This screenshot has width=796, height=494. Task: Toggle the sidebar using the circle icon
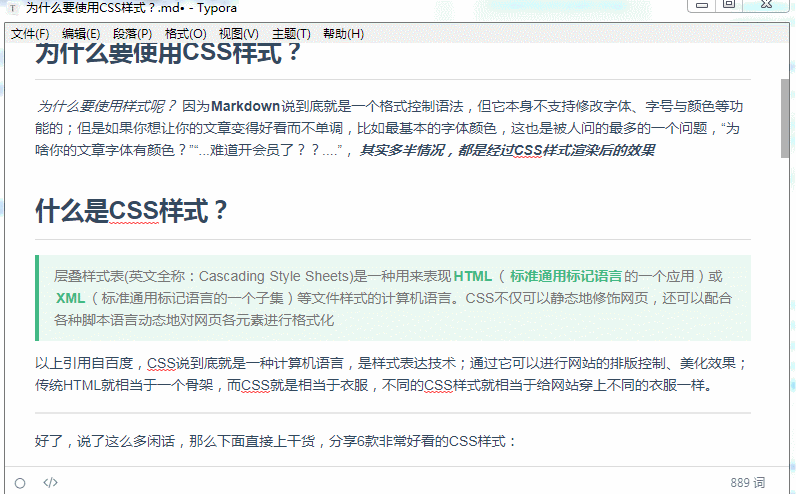tap(20, 482)
